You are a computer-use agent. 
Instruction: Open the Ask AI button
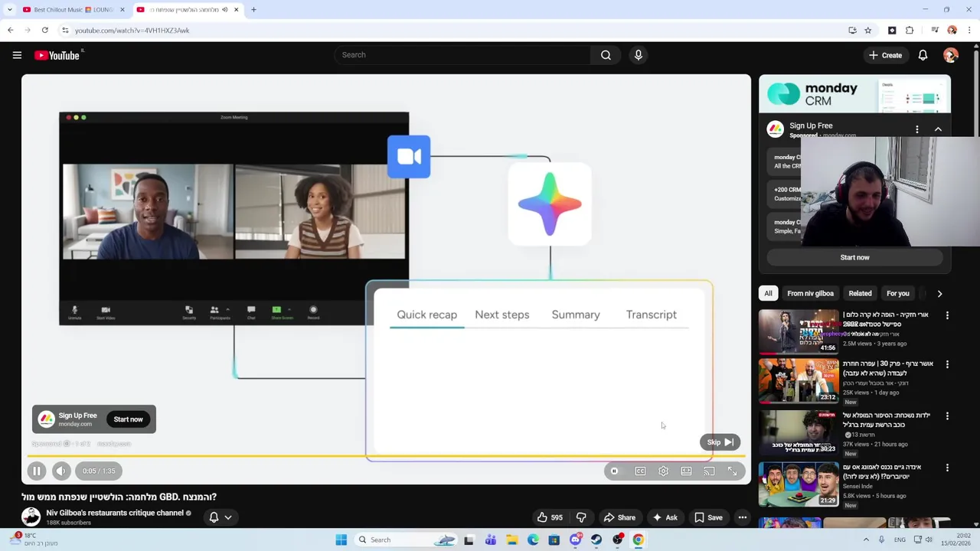click(x=665, y=517)
